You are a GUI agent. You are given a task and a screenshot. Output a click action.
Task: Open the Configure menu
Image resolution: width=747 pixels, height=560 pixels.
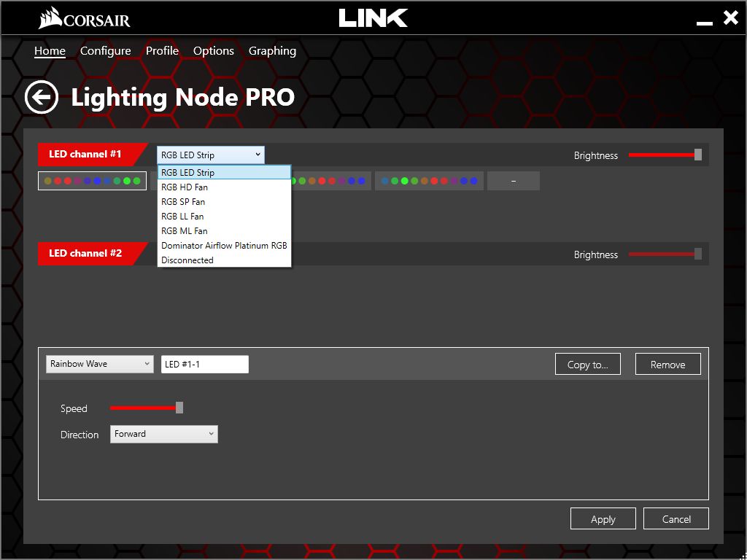105,51
